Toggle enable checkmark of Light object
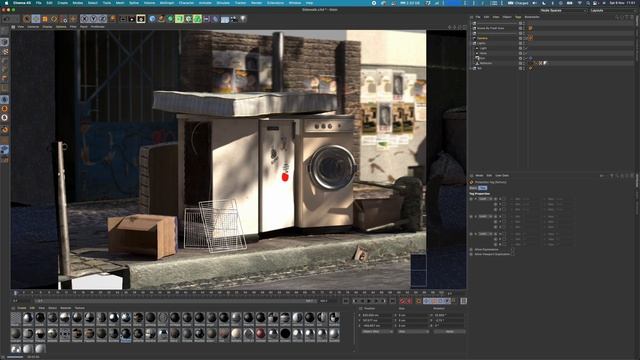The height and width of the screenshot is (360, 640). point(526,48)
